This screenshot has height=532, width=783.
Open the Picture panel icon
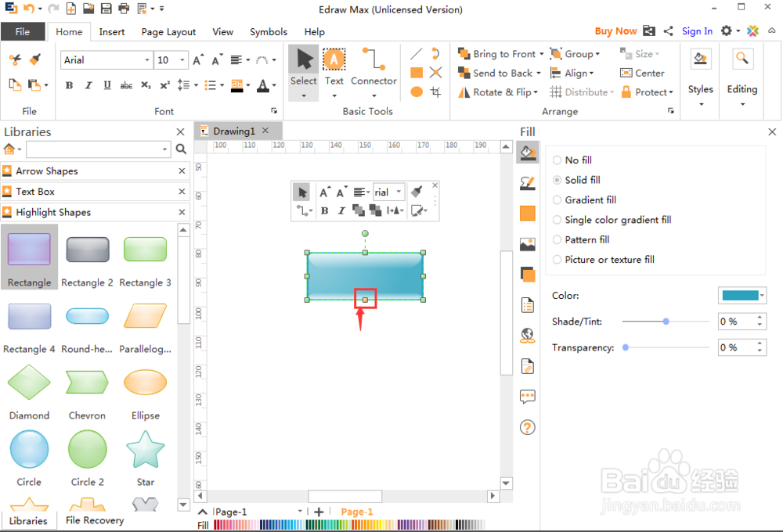[527, 244]
